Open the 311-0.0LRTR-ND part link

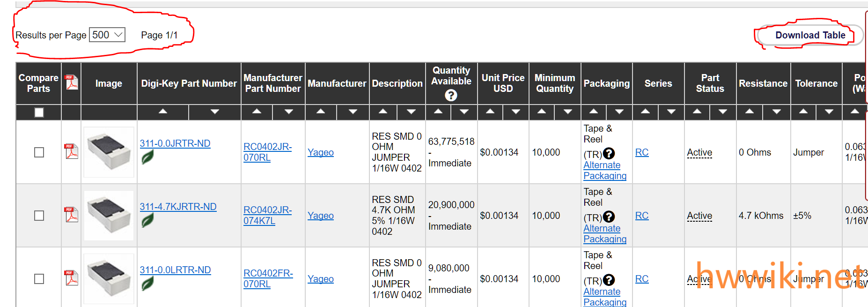175,270
